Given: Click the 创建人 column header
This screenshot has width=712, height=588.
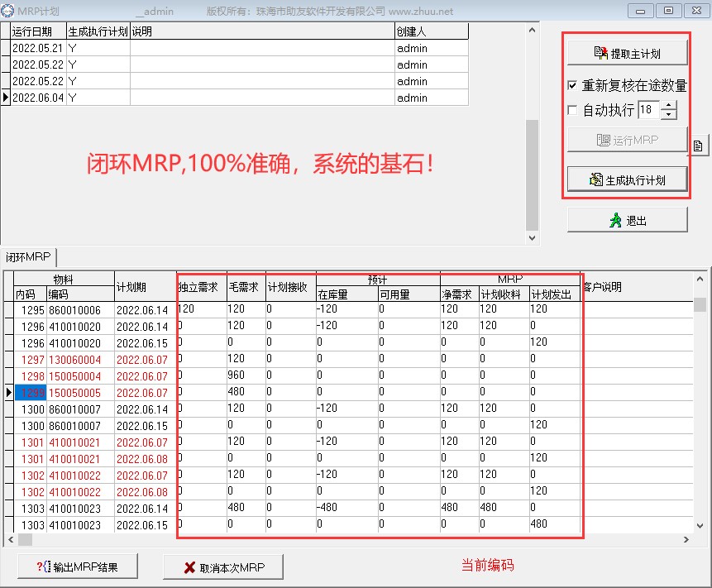Looking at the screenshot, I should 432,31.
